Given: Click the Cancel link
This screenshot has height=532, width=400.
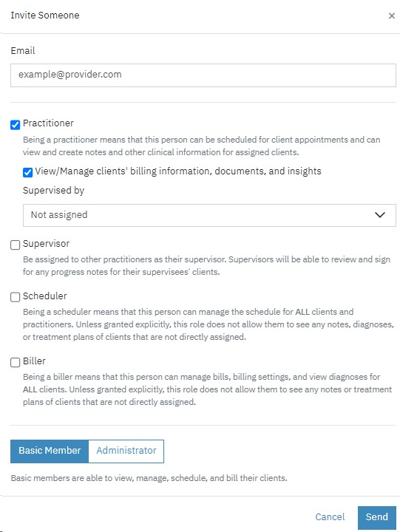Looking at the screenshot, I should click(x=330, y=516).
